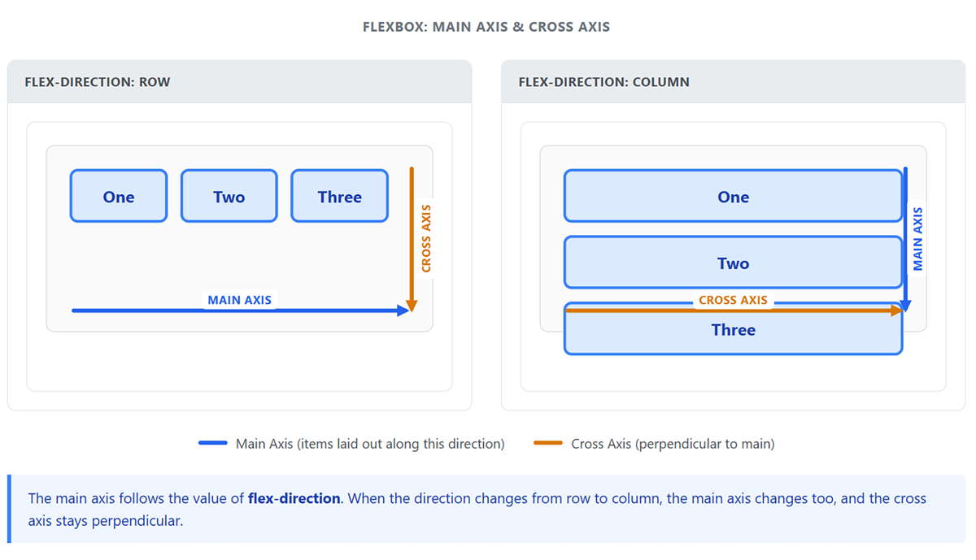Screen dimensions: 976x560
Task: Click the orange Cross Axis legend swatch
Action: click(x=548, y=444)
